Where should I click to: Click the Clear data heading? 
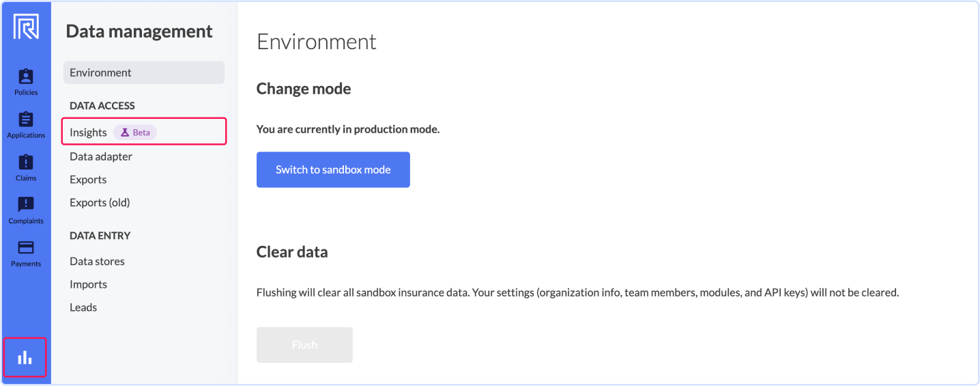click(x=292, y=252)
